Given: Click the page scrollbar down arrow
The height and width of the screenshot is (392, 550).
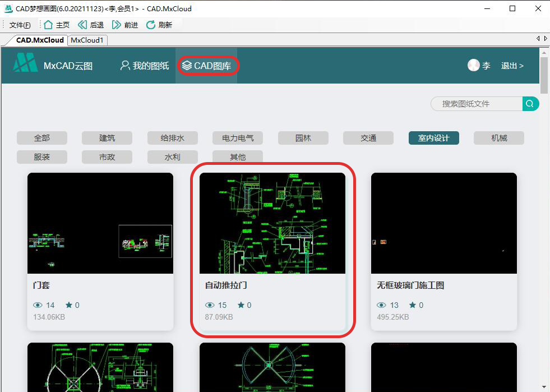Looking at the screenshot, I should tap(544, 387).
